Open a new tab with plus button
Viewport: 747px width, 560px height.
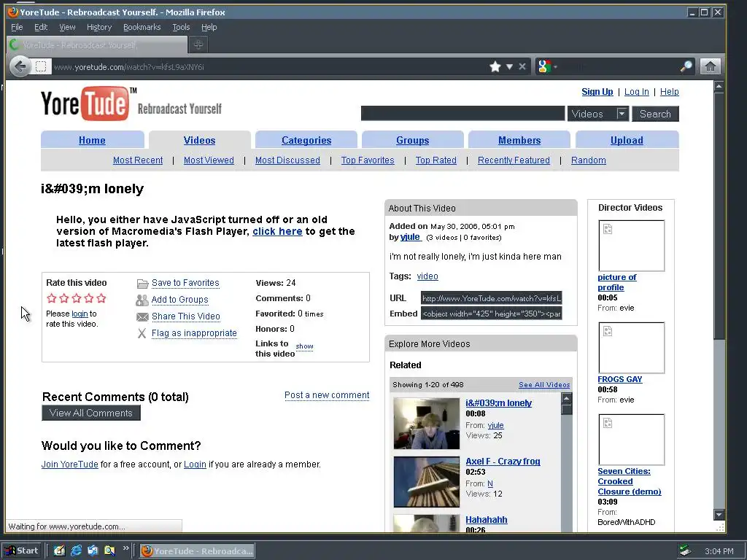pyautogui.click(x=198, y=44)
